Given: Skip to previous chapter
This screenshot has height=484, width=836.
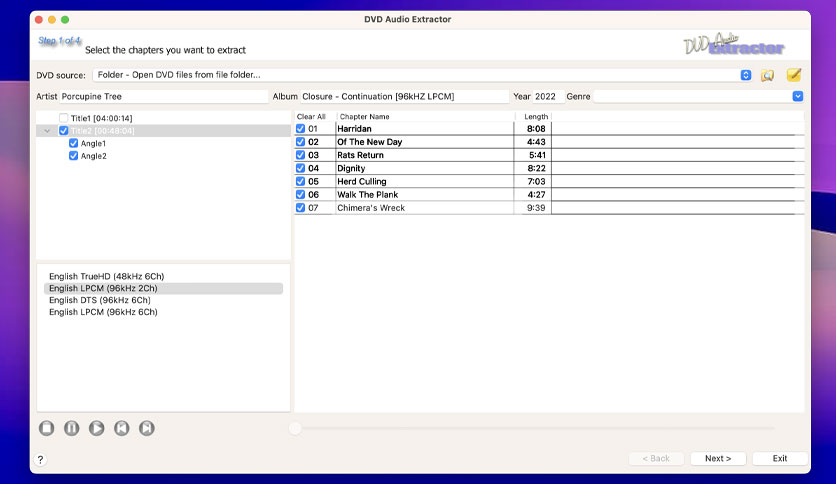Looking at the screenshot, I should [x=122, y=428].
